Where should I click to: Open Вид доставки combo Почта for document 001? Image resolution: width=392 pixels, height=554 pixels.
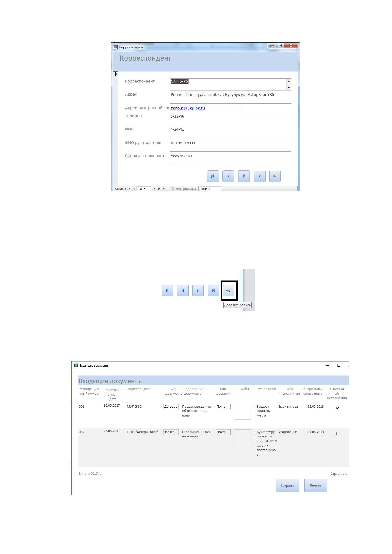tap(223, 407)
